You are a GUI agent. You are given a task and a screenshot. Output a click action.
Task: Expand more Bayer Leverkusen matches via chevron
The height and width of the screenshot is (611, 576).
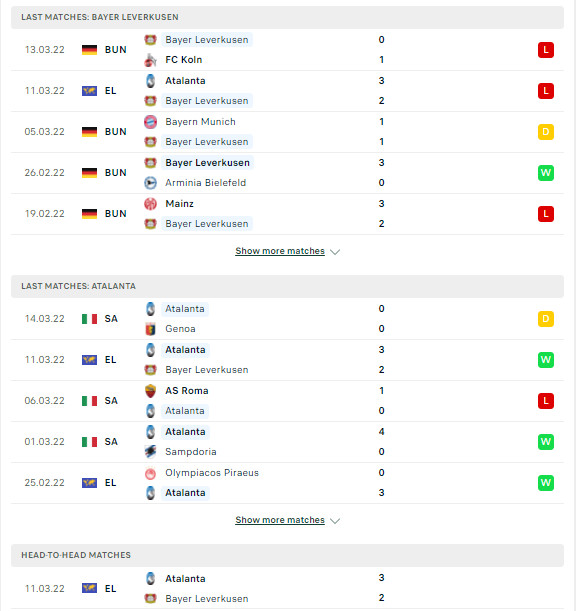[335, 252]
